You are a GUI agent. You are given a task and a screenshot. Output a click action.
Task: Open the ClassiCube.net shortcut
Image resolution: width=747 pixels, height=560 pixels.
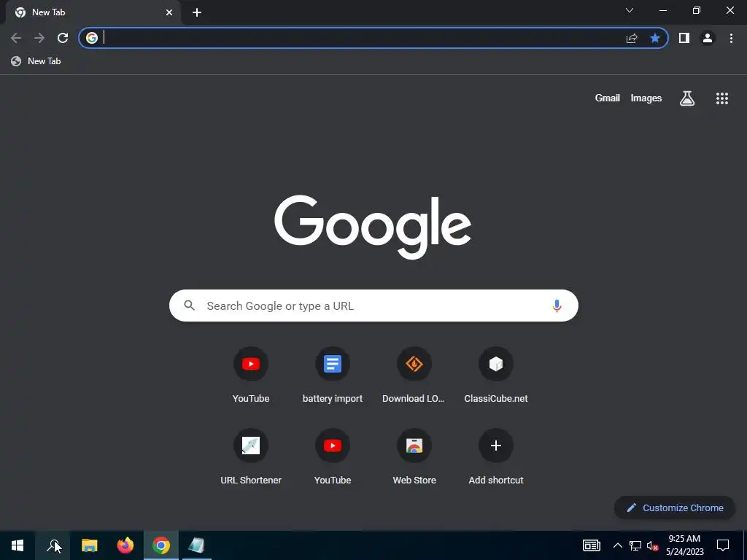click(496, 375)
